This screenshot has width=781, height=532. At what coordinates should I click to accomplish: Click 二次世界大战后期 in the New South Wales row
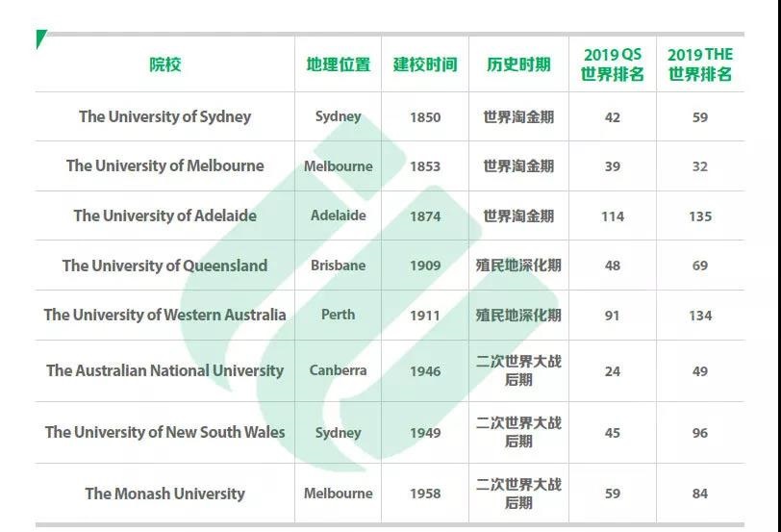point(518,432)
